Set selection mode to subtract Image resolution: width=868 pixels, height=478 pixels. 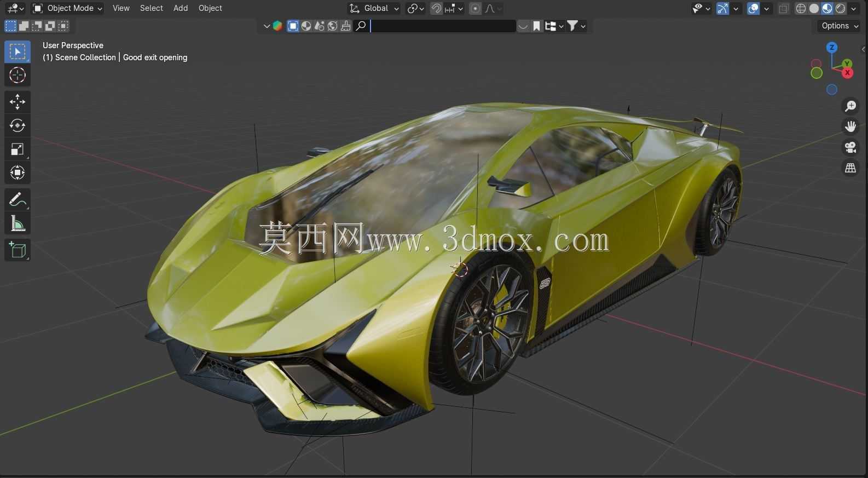37,26
